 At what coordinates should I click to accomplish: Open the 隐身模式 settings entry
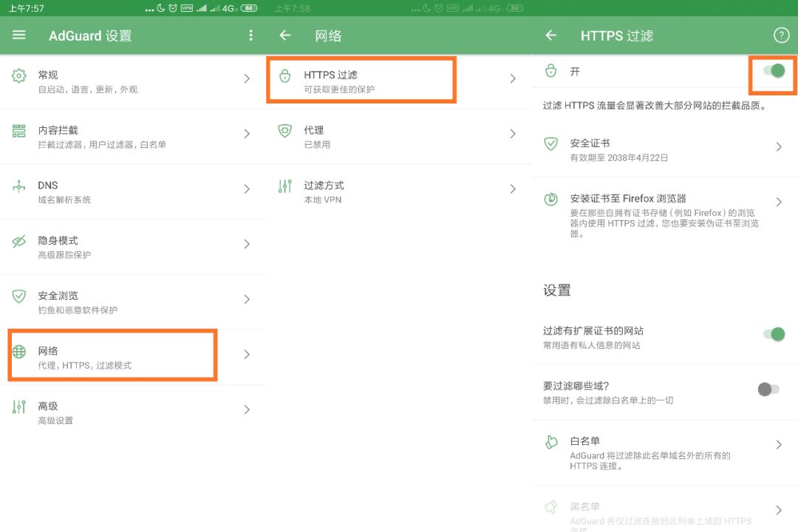click(x=133, y=247)
